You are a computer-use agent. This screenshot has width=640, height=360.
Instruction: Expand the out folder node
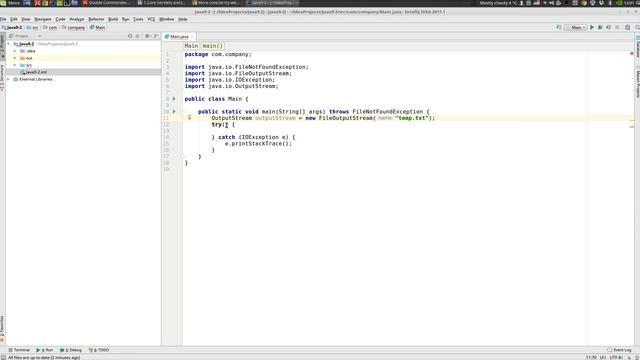point(15,58)
